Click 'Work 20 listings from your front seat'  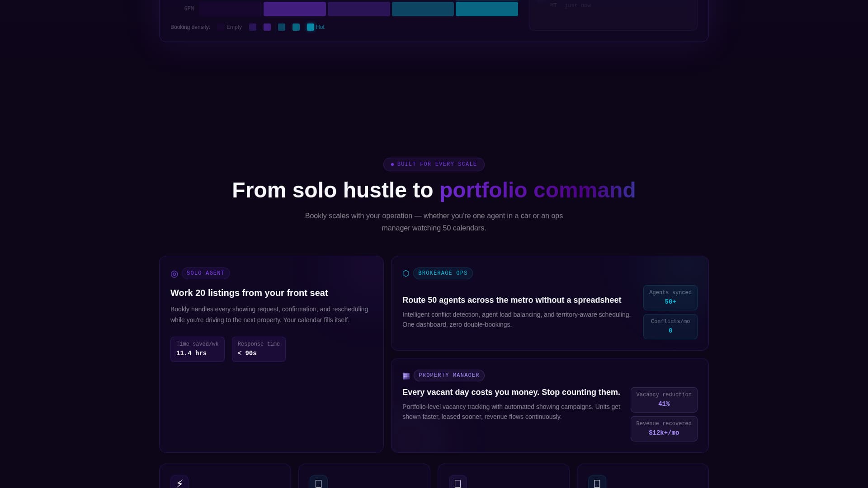click(249, 293)
